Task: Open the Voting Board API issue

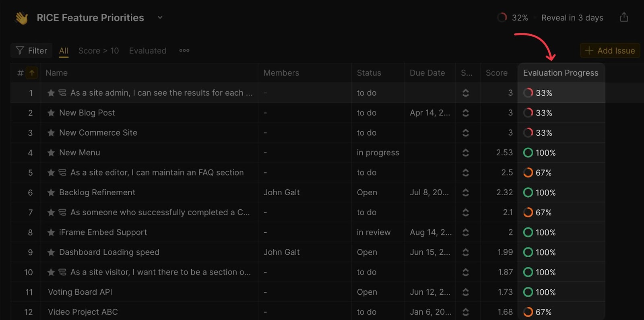Action: (x=80, y=292)
